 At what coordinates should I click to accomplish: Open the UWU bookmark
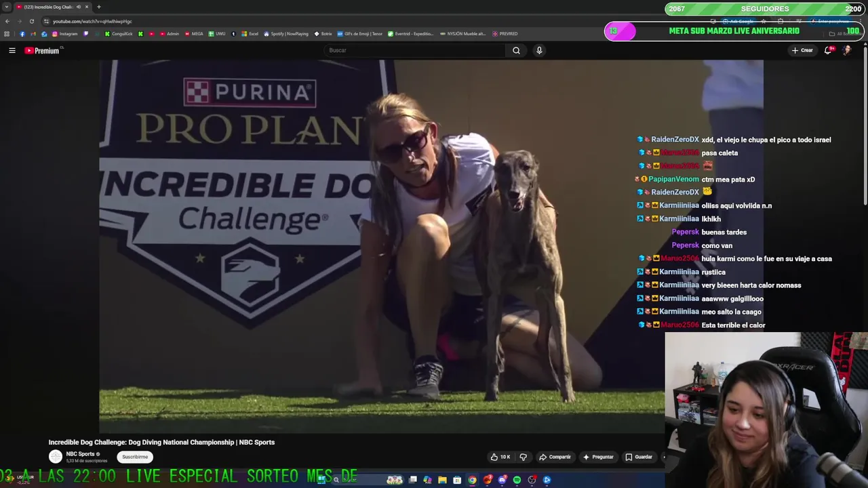click(x=217, y=34)
